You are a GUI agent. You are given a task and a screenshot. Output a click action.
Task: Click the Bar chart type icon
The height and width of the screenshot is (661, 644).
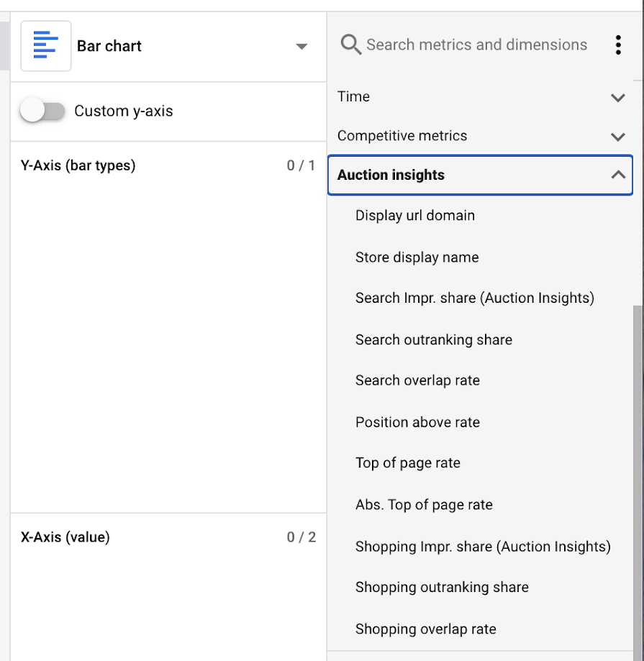(45, 46)
